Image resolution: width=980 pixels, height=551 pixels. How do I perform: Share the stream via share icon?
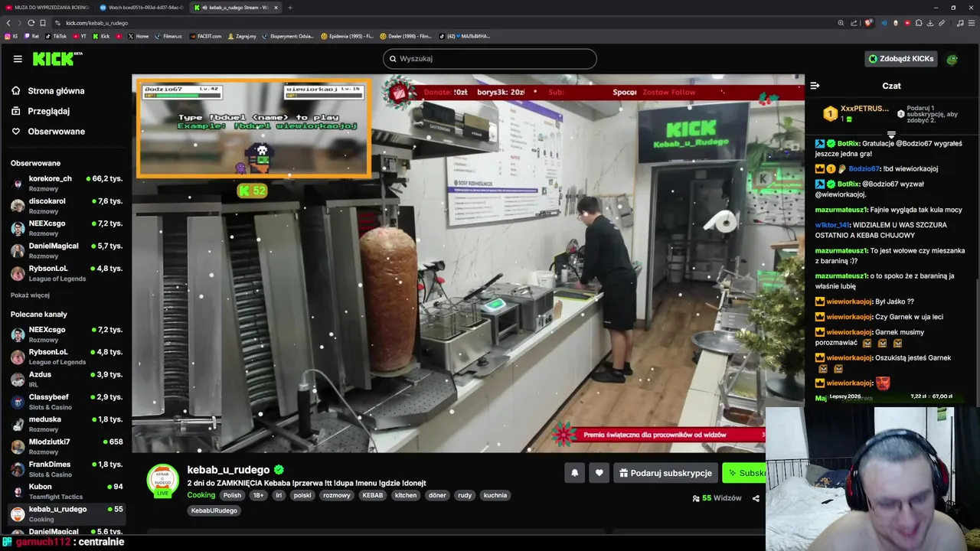pyautogui.click(x=756, y=498)
